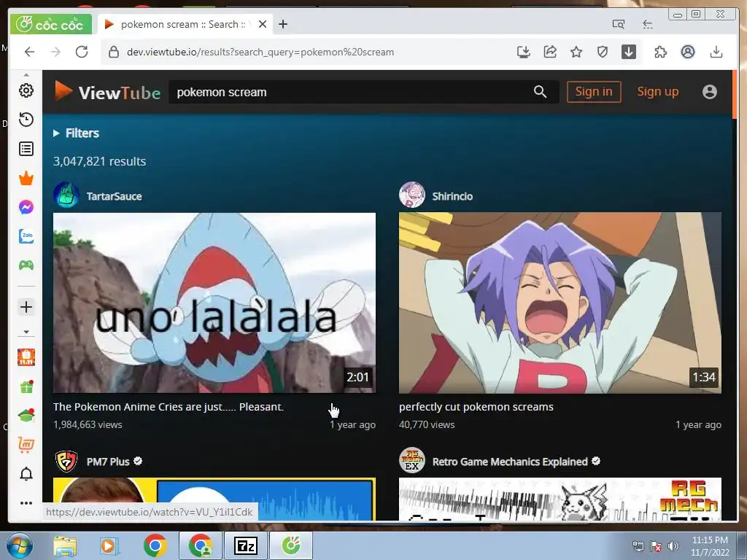The height and width of the screenshot is (560, 747).
Task: Play the screaming James thumbnail video
Action: tap(560, 303)
